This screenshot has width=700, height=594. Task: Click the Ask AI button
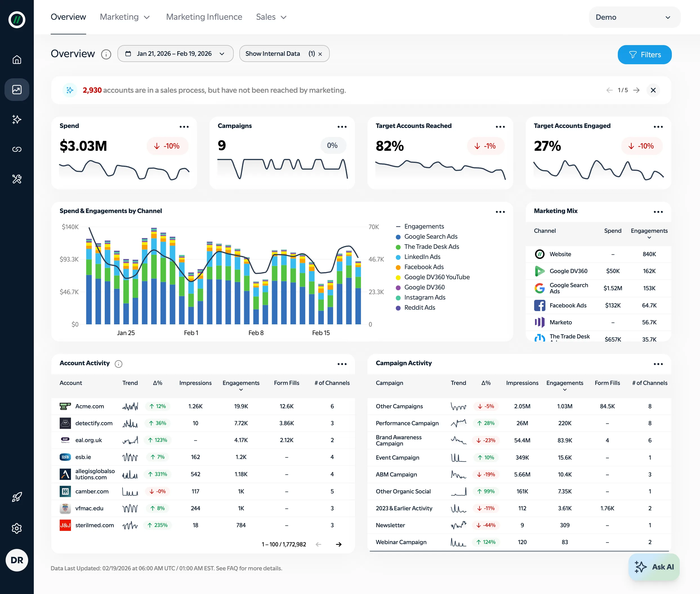point(653,567)
